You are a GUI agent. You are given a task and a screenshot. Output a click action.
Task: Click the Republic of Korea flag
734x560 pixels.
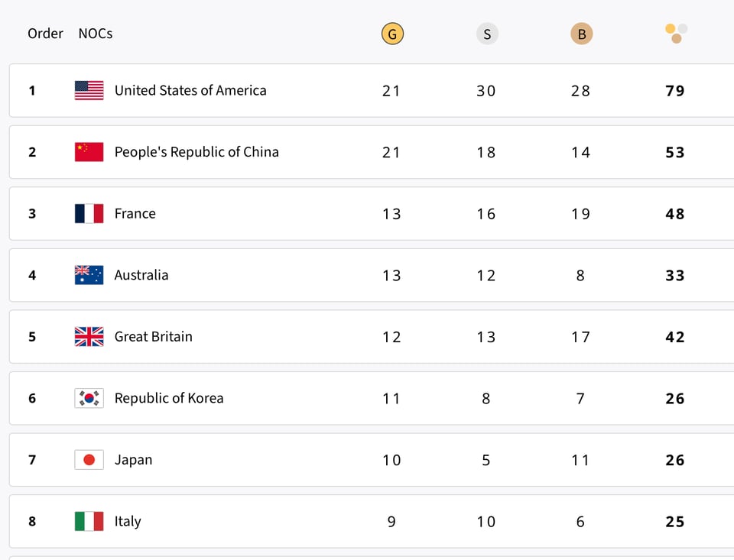click(89, 398)
